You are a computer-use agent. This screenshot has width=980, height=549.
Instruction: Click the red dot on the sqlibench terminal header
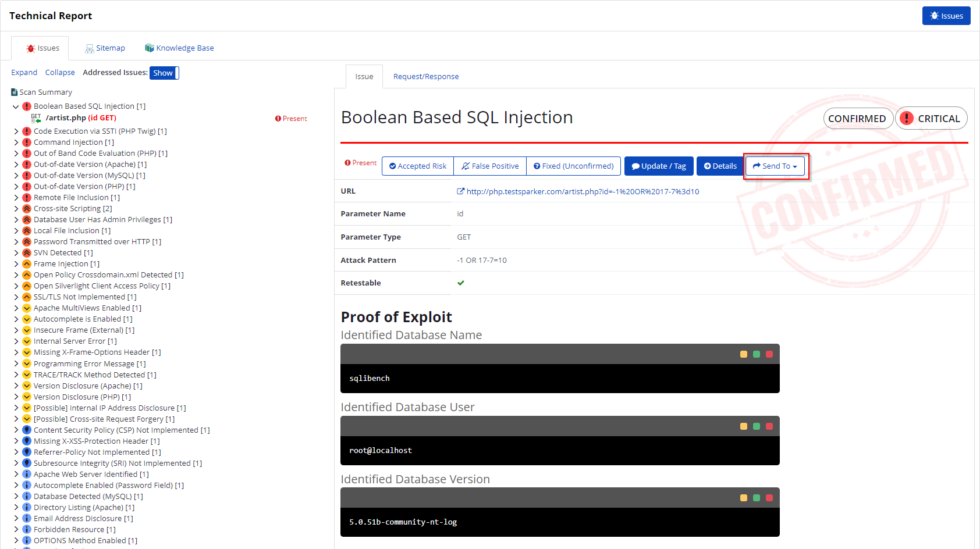tap(769, 354)
